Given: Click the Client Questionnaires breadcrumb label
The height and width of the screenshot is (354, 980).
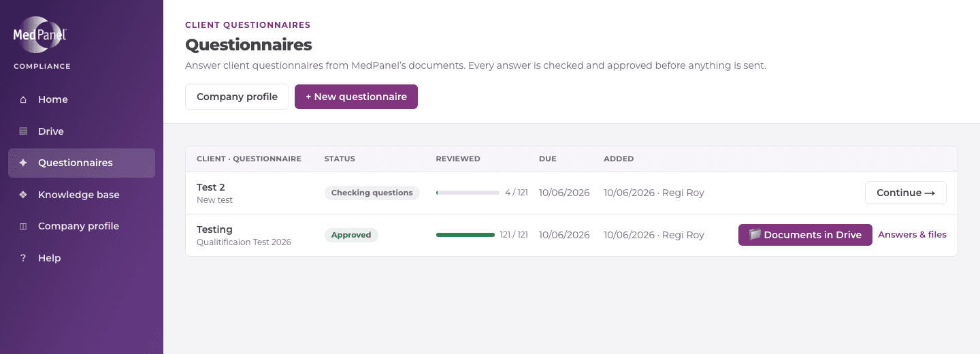Looking at the screenshot, I should click(248, 25).
